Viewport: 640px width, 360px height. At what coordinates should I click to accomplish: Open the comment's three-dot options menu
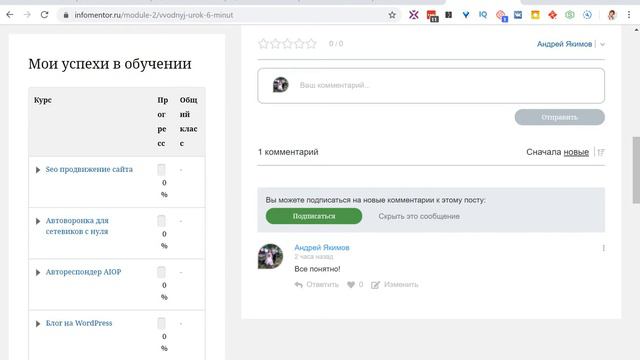pyautogui.click(x=603, y=248)
